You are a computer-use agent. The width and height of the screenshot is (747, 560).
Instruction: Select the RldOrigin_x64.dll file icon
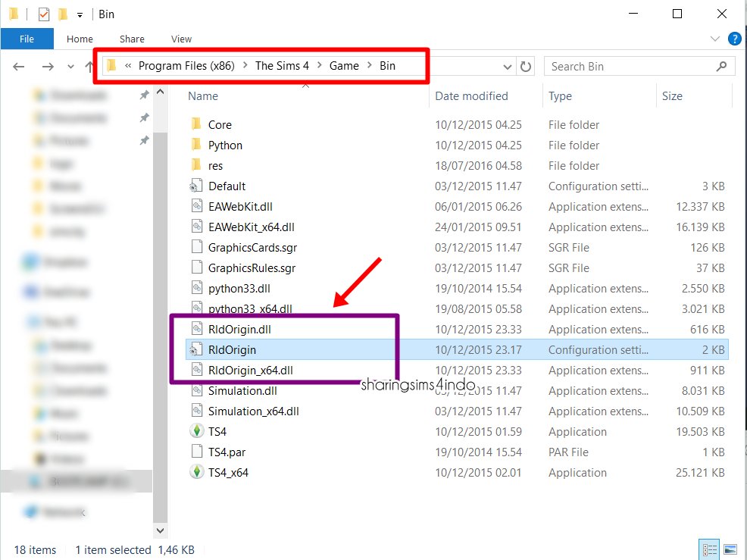197,371
